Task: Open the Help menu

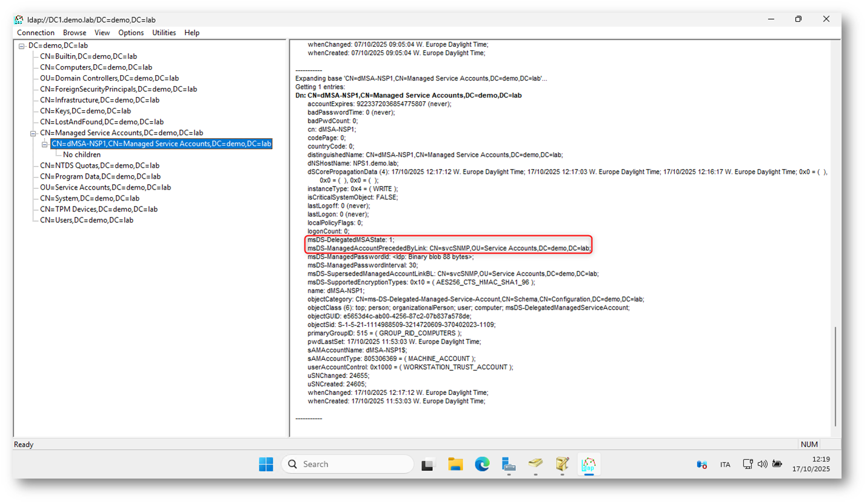Action: [192, 33]
